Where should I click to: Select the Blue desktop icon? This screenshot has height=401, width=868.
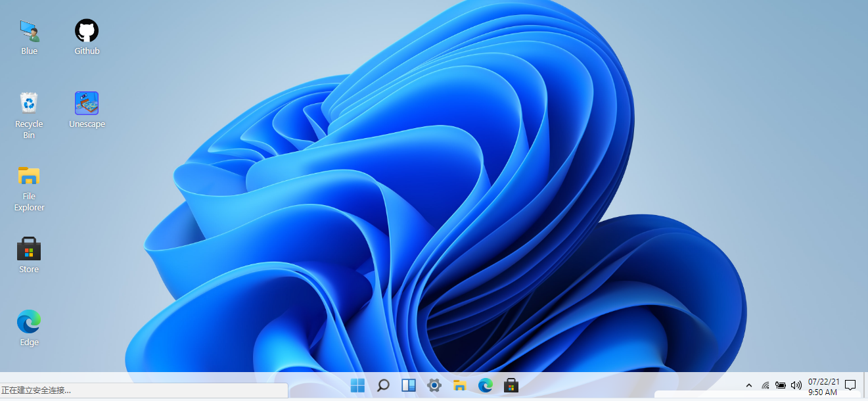point(28,30)
